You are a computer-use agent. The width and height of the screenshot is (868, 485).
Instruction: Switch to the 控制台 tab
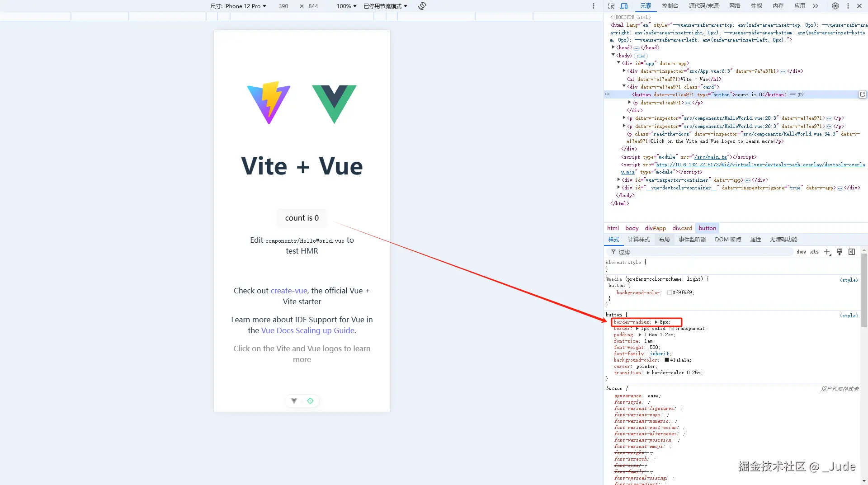click(x=670, y=6)
